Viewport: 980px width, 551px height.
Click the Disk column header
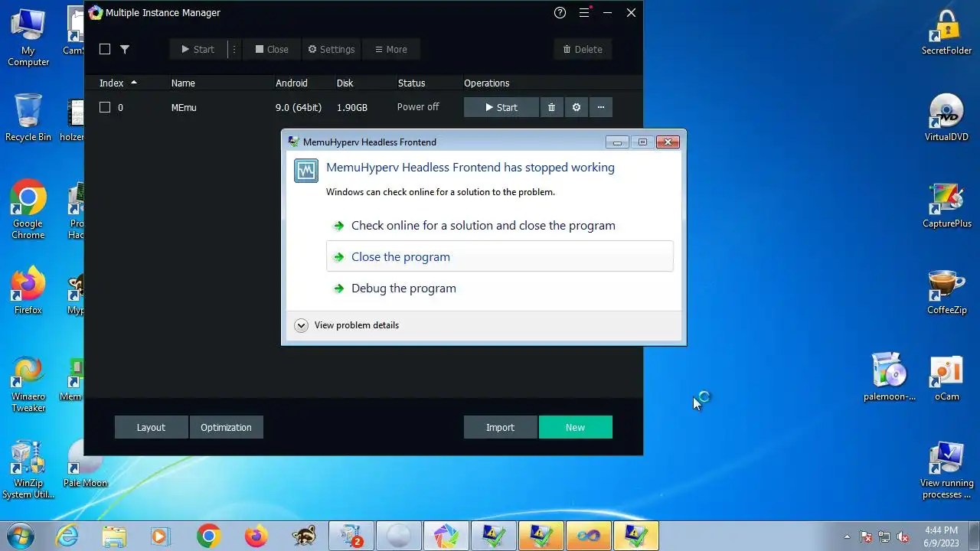point(345,83)
